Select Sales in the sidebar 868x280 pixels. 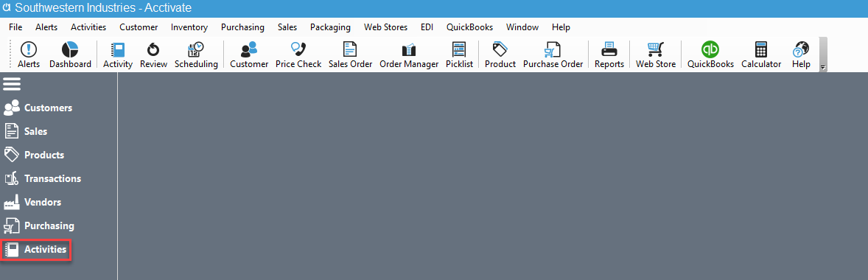pos(26,131)
